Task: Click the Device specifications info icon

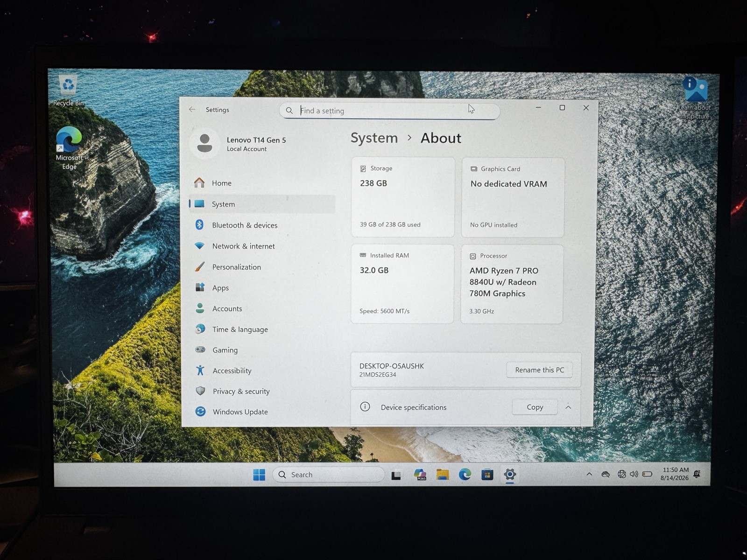Action: click(x=365, y=406)
